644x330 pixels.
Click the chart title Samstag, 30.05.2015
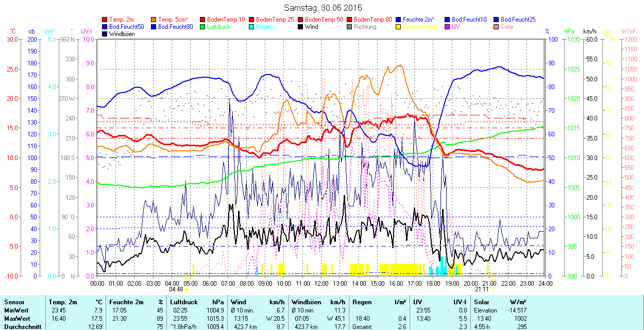[323, 8]
